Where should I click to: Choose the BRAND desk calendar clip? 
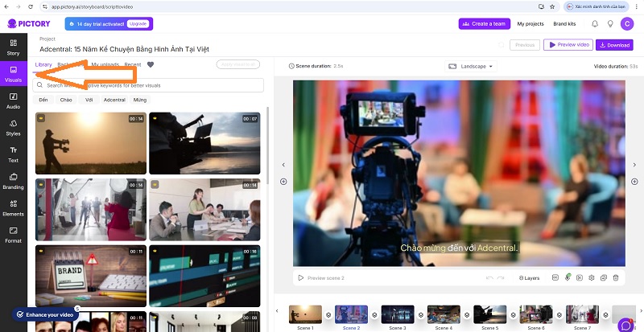pos(91,277)
